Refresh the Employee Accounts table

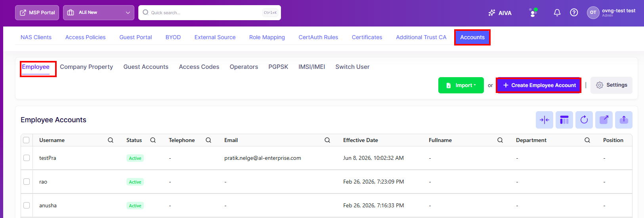point(584,120)
